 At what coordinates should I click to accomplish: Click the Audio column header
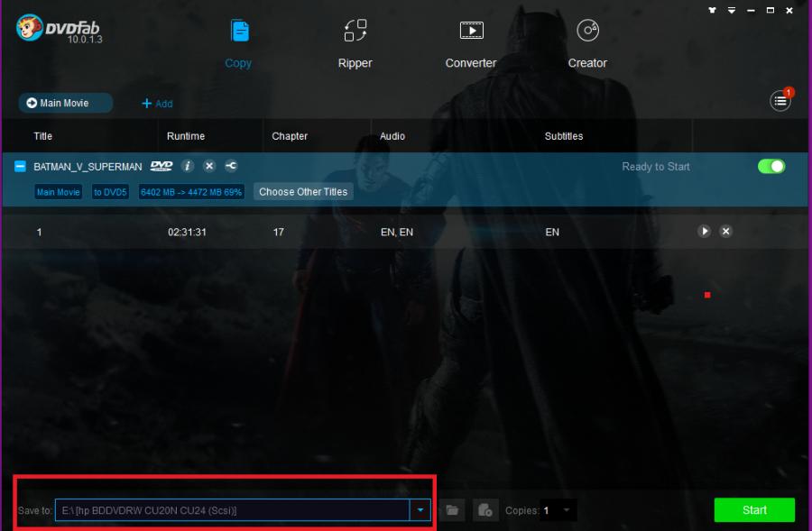tap(392, 136)
